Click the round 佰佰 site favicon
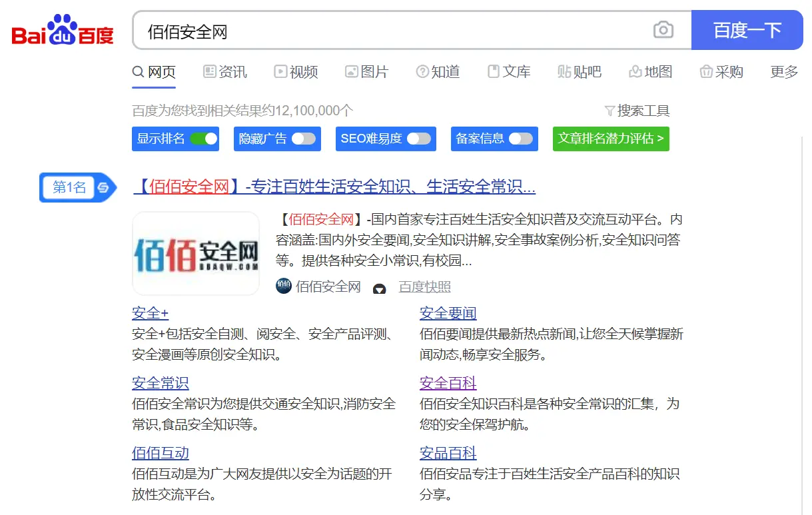Viewport: 812px width, 515px height. pyautogui.click(x=283, y=286)
